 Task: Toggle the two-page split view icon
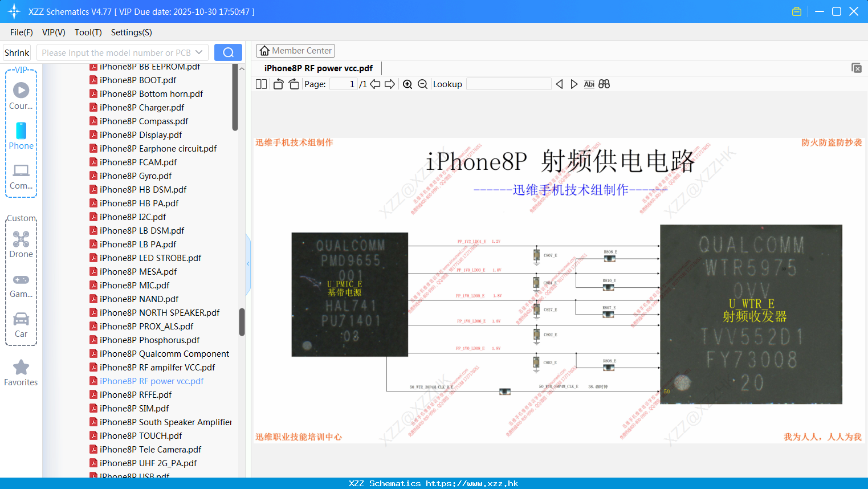[x=261, y=84]
